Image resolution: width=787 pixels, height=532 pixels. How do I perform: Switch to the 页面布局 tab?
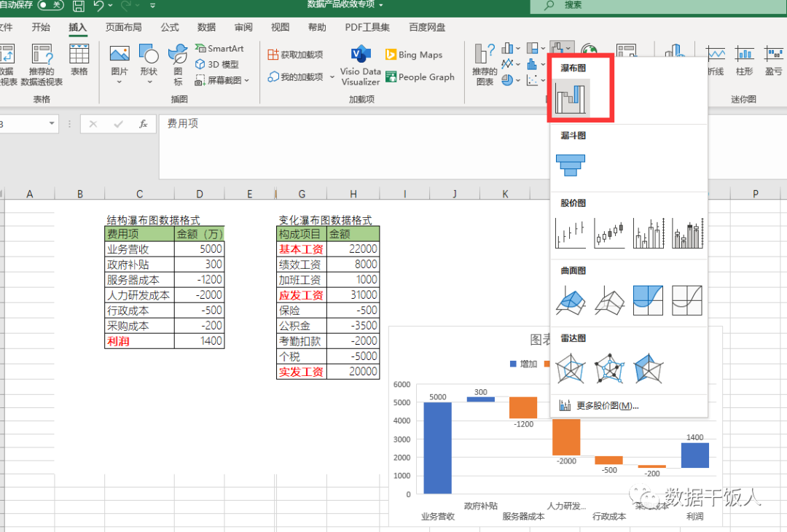coord(123,27)
